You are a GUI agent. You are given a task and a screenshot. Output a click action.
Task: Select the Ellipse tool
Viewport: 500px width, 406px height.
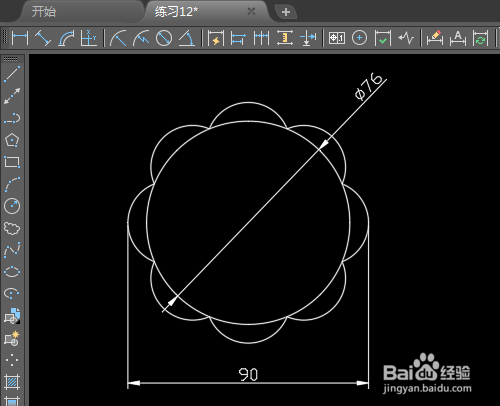[12, 272]
